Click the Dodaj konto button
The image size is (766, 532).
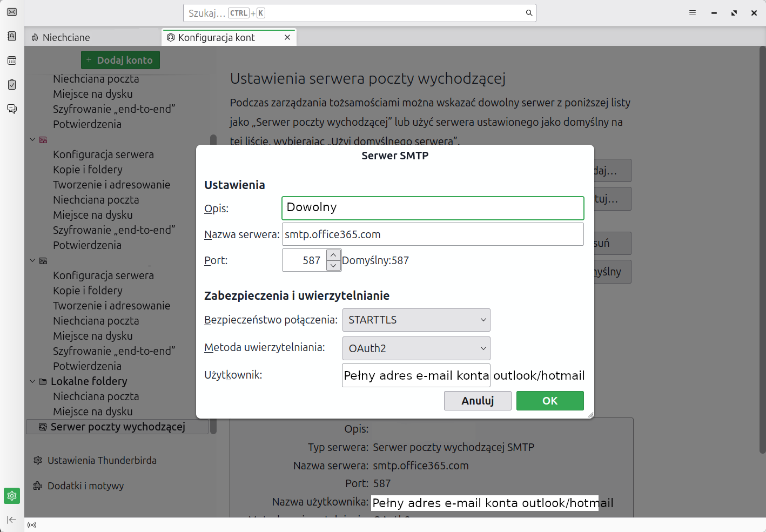point(120,60)
